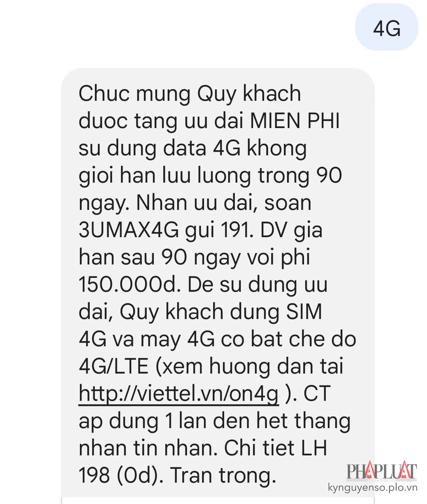Click the 'Chi tiet LH' text
Viewport: 427px width, 504px height.
click(275, 448)
